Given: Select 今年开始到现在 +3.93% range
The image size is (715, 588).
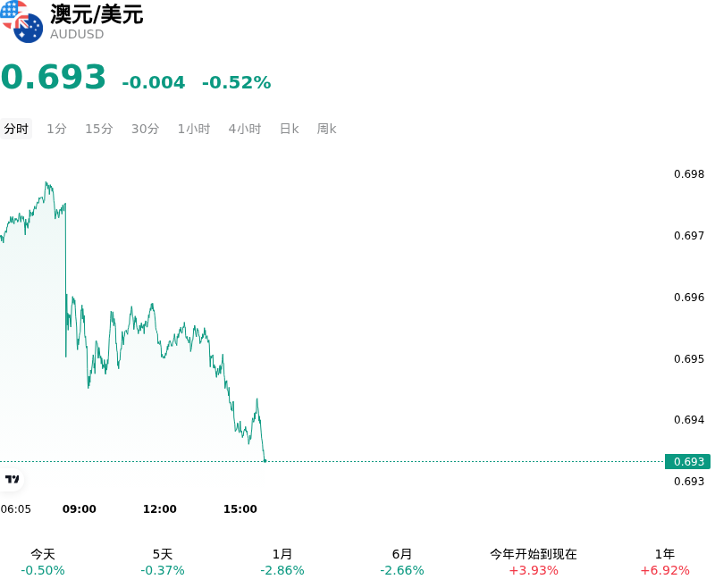Looking at the screenshot, I should (x=534, y=562).
